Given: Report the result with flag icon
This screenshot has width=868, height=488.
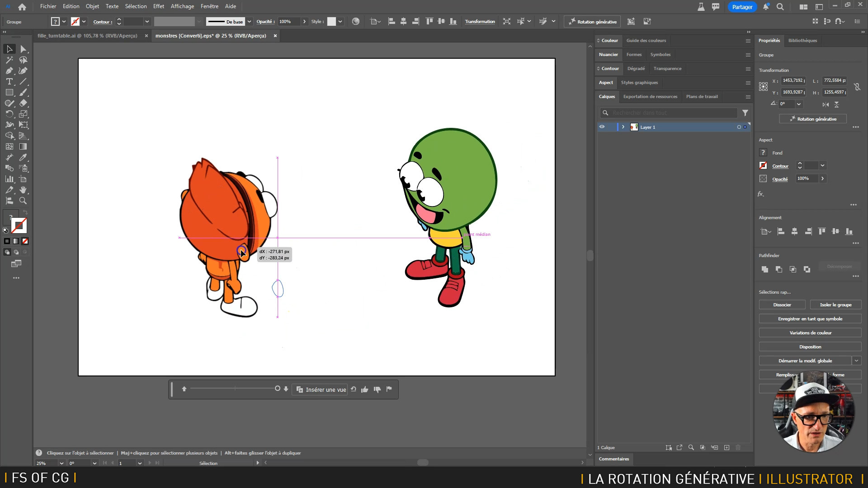Looking at the screenshot, I should click(389, 389).
